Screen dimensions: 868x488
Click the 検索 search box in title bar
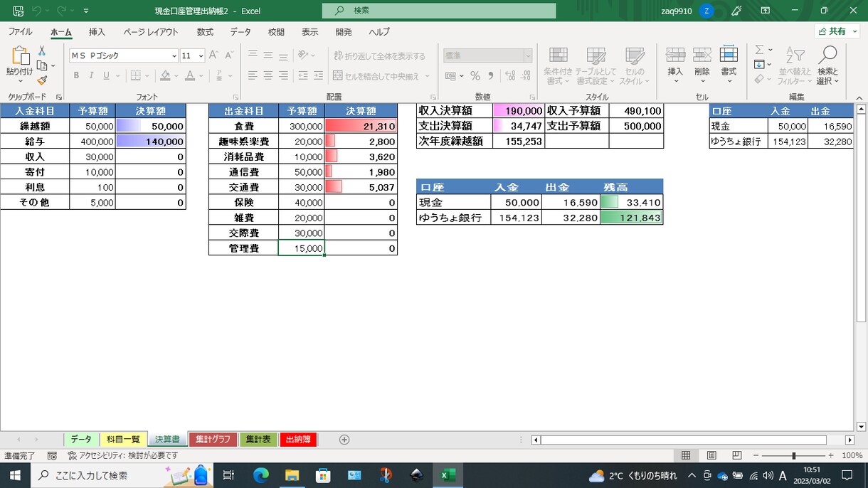tap(439, 11)
